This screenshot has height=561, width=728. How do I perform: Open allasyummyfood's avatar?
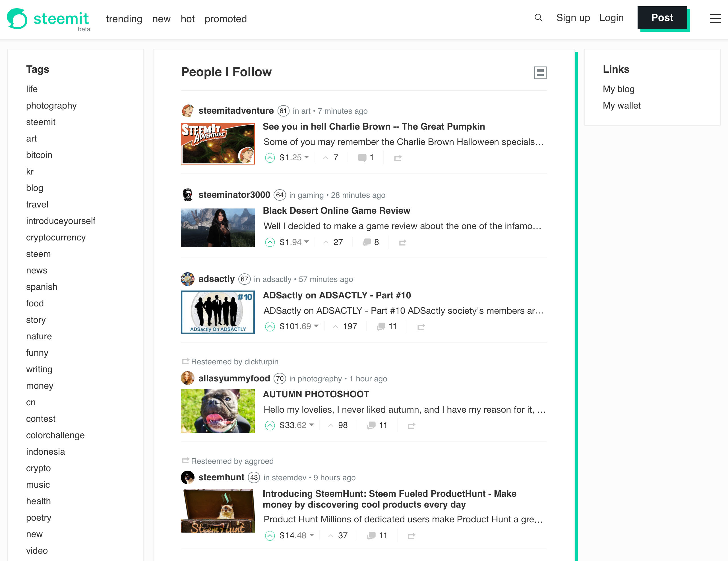(x=188, y=378)
